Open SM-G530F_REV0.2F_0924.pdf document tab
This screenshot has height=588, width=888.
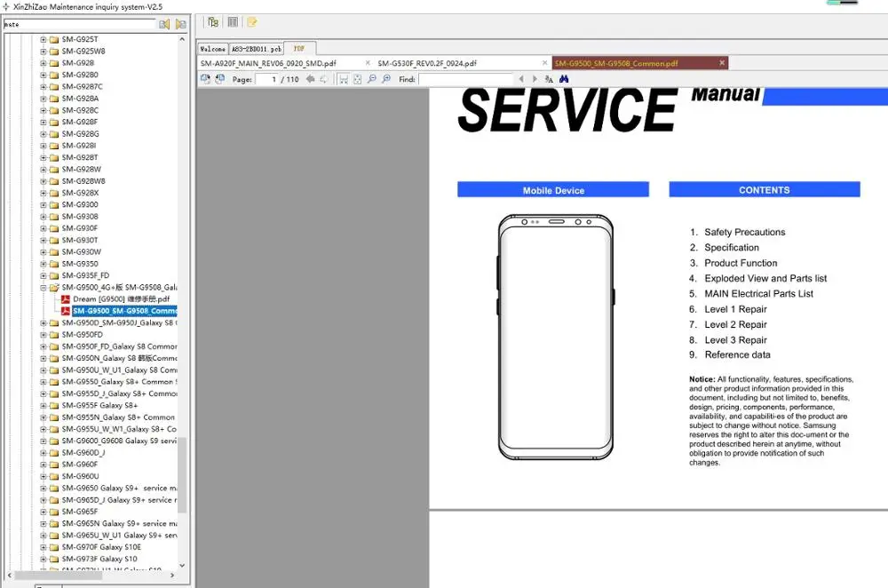click(427, 63)
